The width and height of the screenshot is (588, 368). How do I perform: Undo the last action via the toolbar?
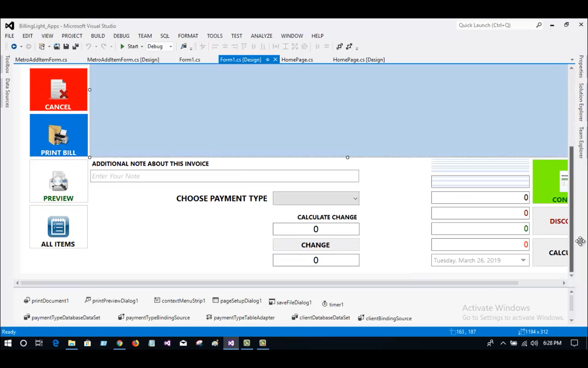point(89,46)
